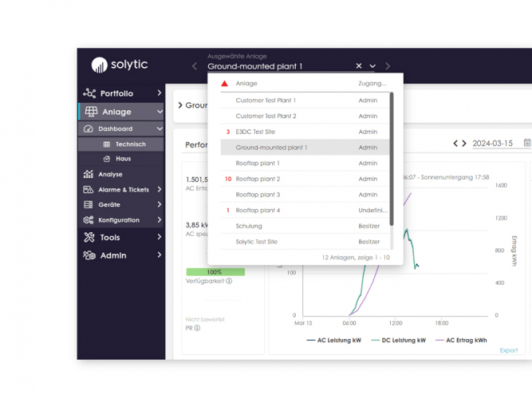The width and height of the screenshot is (532, 399).
Task: Open the Technisch dashboard
Action: (121, 144)
